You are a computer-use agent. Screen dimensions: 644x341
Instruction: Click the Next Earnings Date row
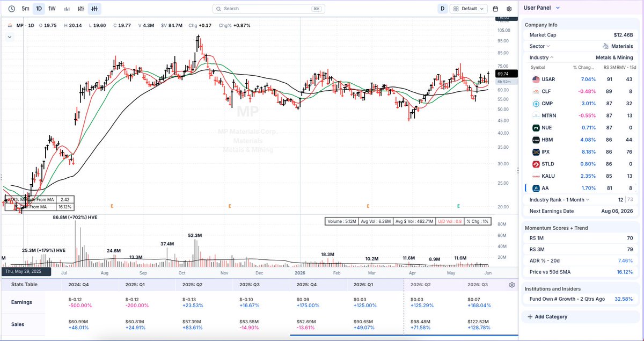(x=581, y=211)
